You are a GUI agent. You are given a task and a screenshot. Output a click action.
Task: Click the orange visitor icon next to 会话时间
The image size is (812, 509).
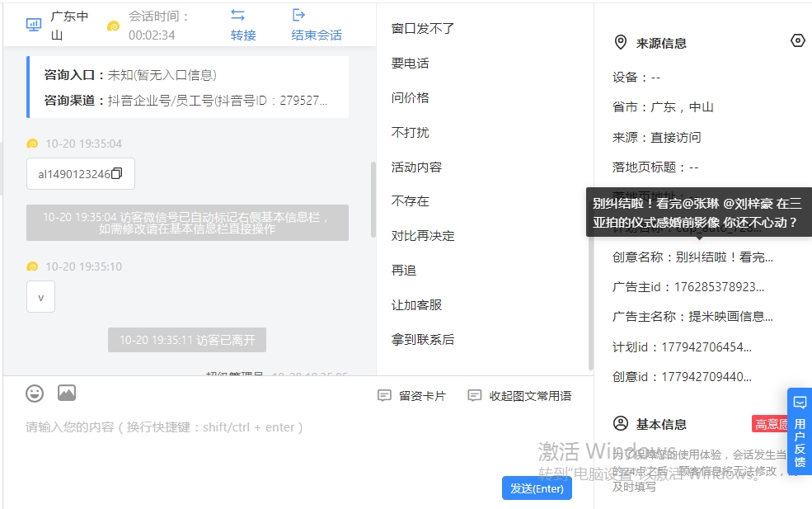pyautogui.click(x=113, y=26)
